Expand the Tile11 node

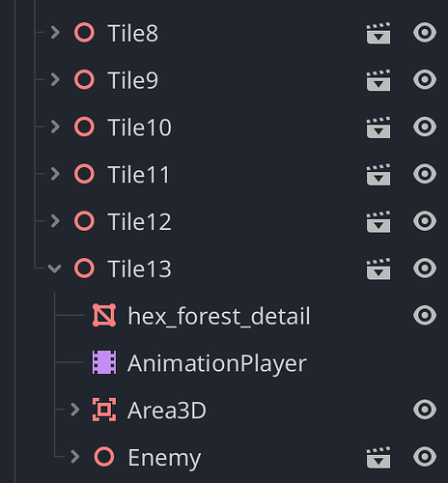[x=55, y=174]
